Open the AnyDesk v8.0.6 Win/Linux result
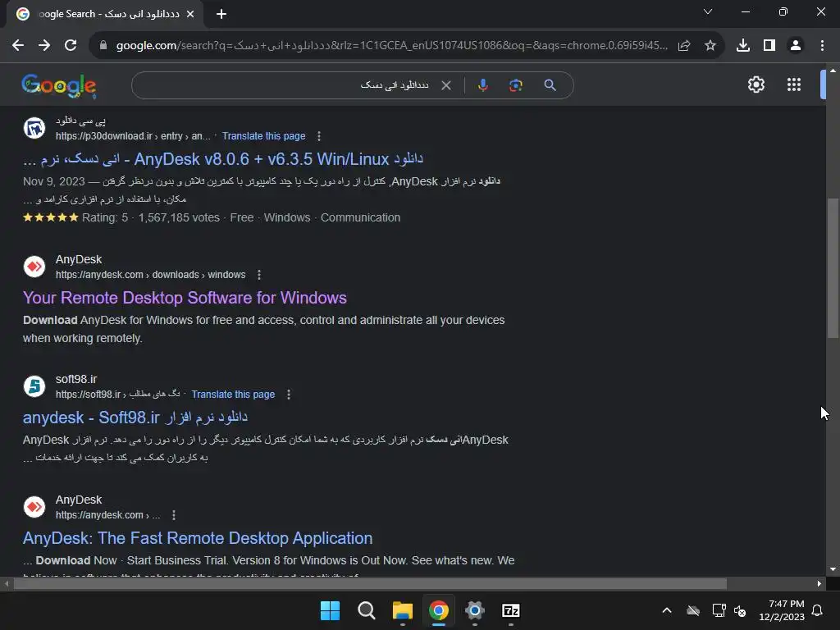 (x=223, y=159)
